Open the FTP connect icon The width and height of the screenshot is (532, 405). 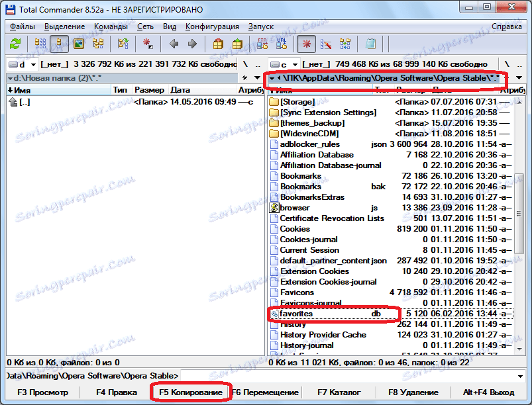pyautogui.click(x=262, y=44)
